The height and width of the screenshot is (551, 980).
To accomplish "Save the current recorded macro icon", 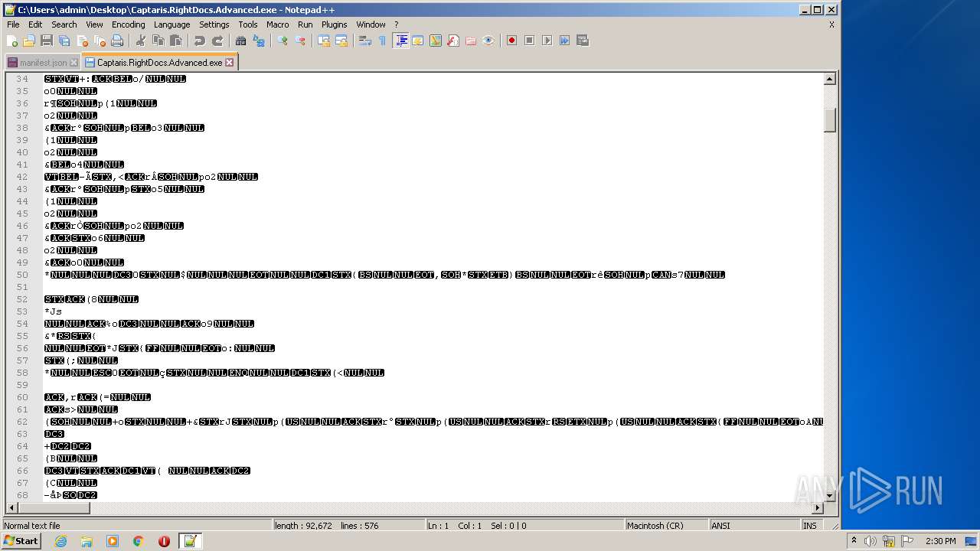I will click(582, 41).
